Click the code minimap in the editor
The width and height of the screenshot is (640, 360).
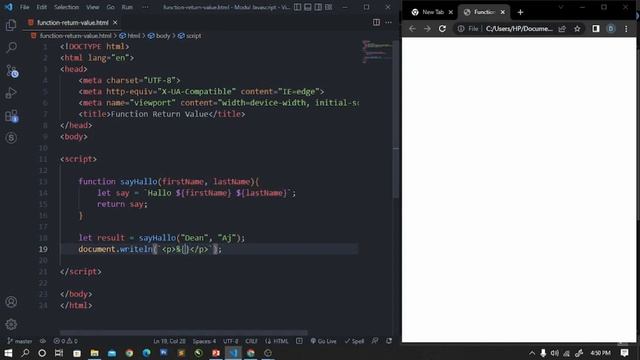click(377, 51)
